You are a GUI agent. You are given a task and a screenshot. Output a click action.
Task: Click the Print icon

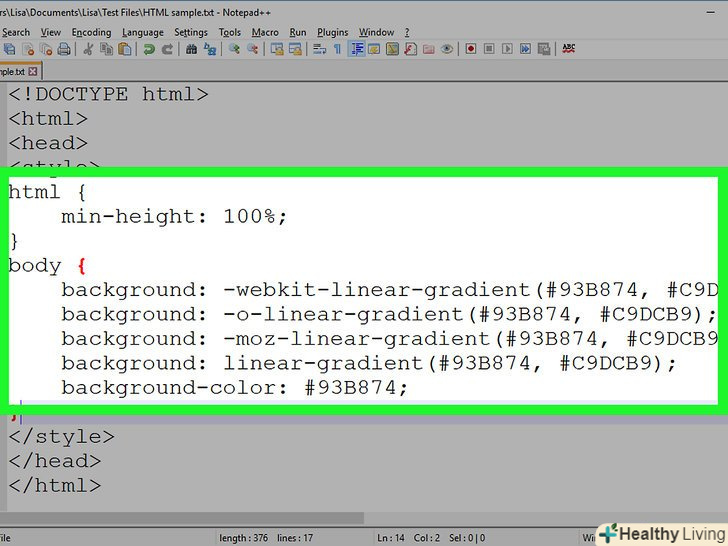64,49
